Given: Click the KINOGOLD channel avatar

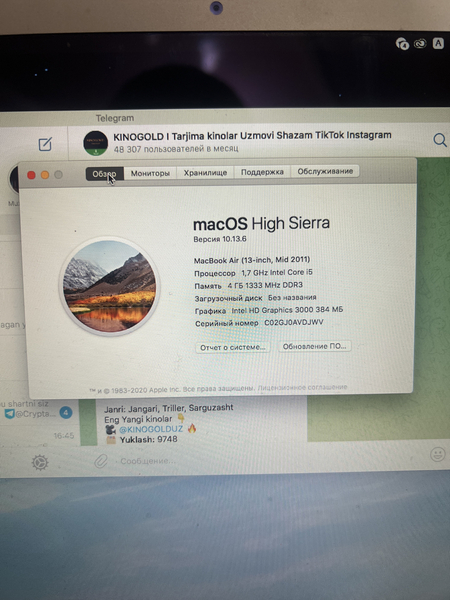Looking at the screenshot, I should pos(95,143).
